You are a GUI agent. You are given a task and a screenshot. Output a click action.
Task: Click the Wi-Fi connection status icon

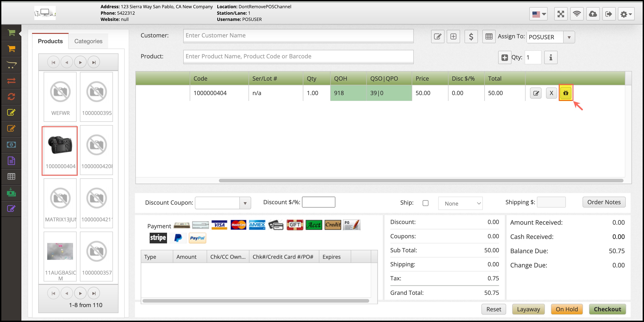click(x=577, y=14)
